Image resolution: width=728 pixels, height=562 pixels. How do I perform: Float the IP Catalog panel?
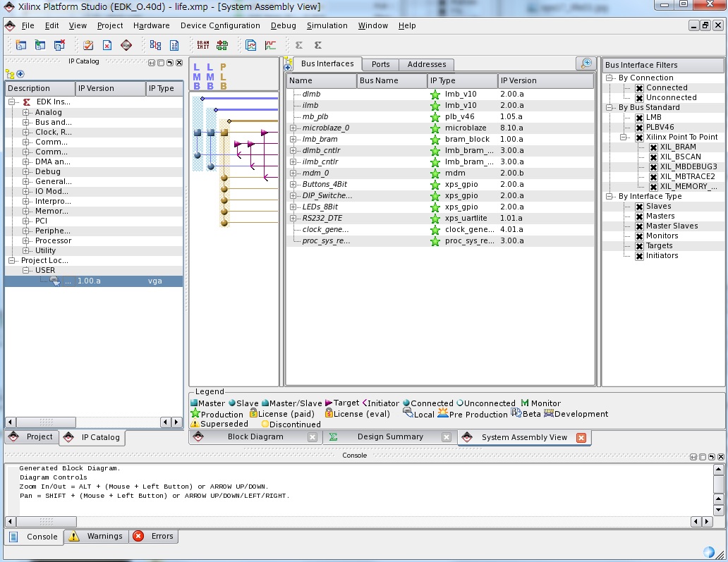170,63
